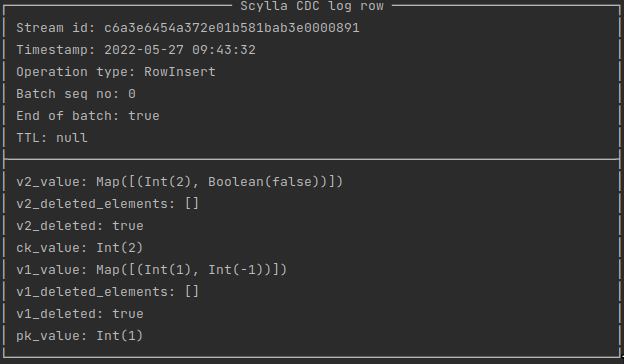Image resolution: width=624 pixels, height=364 pixels.
Task: Click the horizontal divider between sections
Action: (312, 159)
